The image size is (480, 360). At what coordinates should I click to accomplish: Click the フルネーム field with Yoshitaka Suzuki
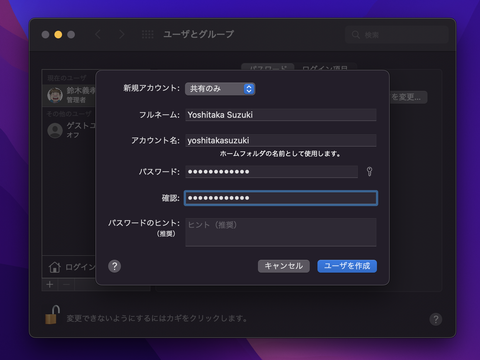[281, 115]
